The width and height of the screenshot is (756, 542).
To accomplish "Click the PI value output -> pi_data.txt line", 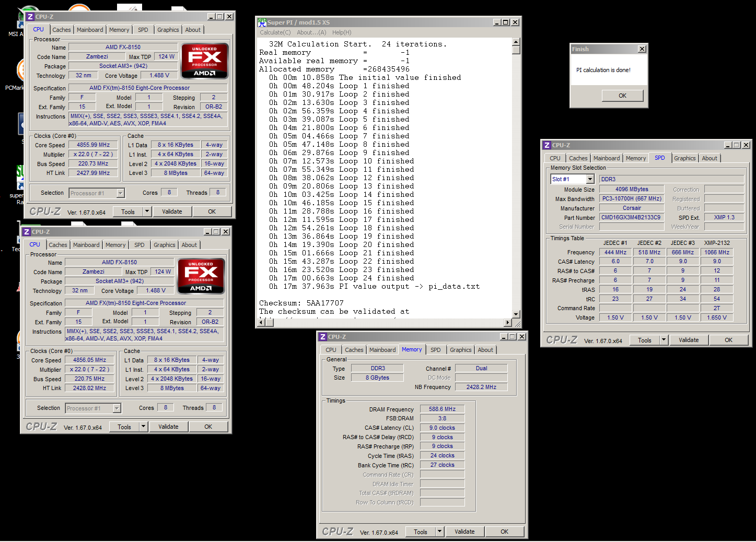I will pos(374,286).
